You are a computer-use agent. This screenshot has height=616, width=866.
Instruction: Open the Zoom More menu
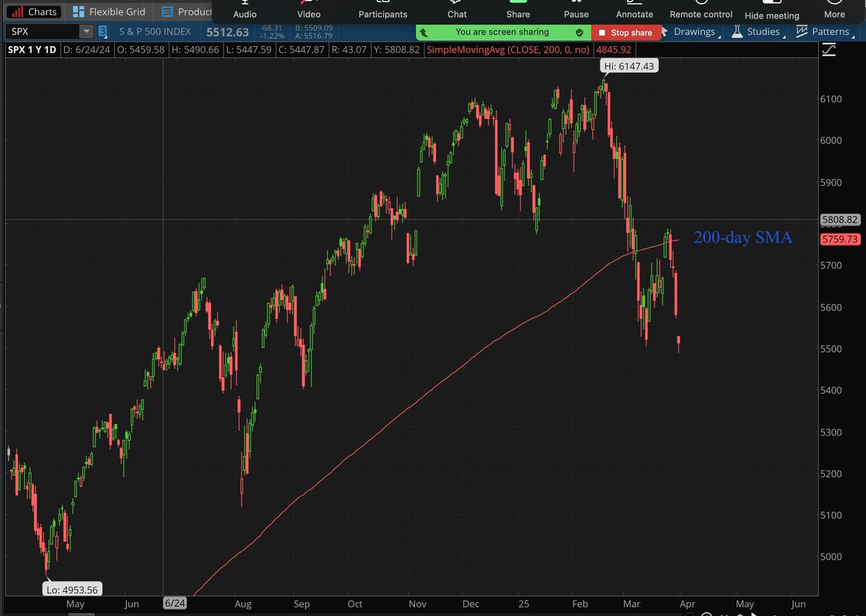(834, 10)
